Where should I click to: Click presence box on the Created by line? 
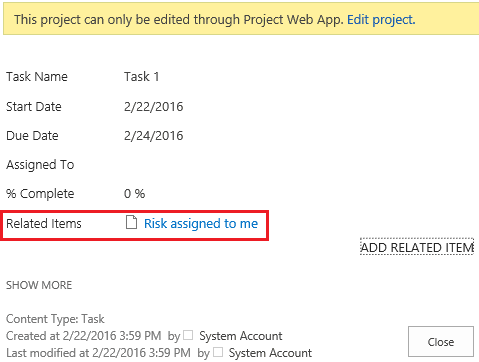click(x=188, y=335)
